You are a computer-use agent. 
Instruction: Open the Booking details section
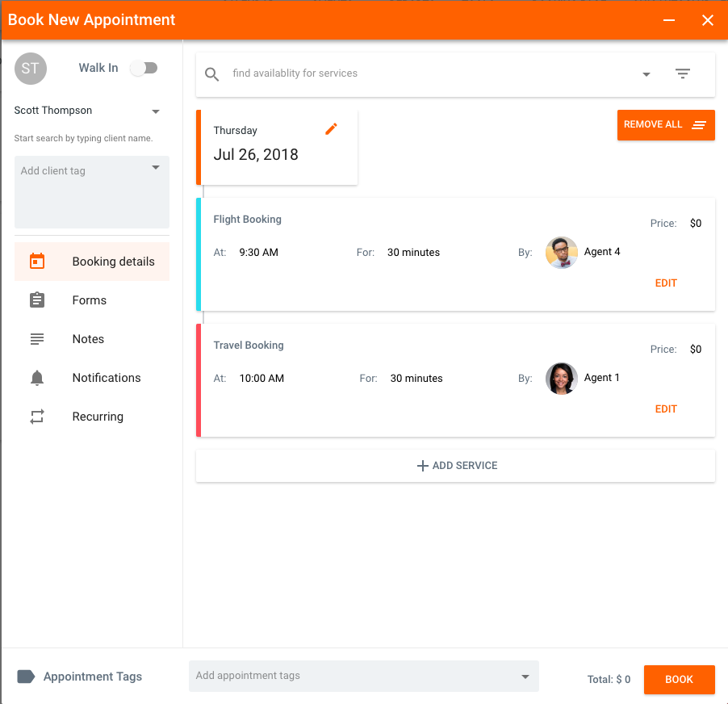coord(92,262)
